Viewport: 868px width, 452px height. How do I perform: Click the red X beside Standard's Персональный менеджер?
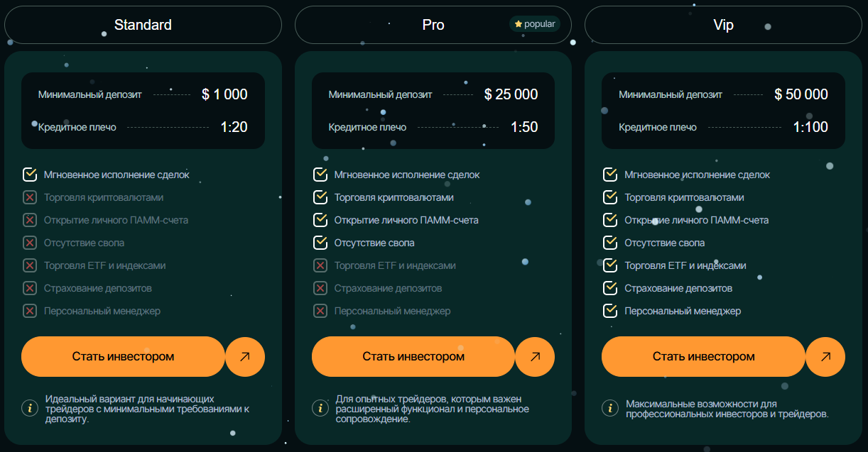point(30,311)
